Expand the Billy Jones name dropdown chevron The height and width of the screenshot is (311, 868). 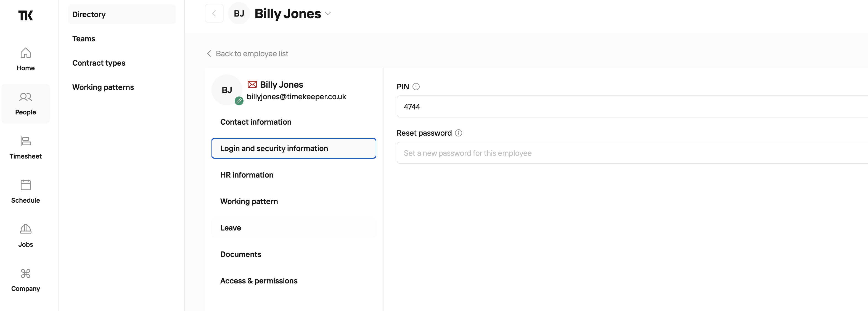pos(328,14)
